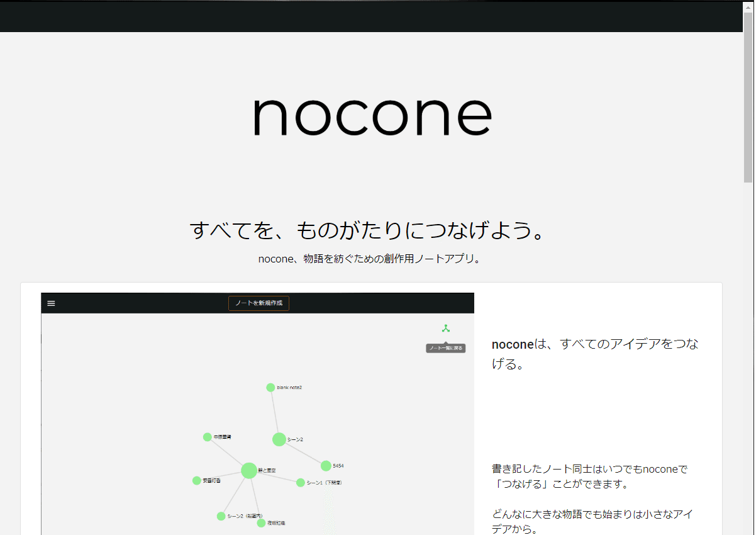
Task: Click the green network graph icon
Action: coord(446,327)
